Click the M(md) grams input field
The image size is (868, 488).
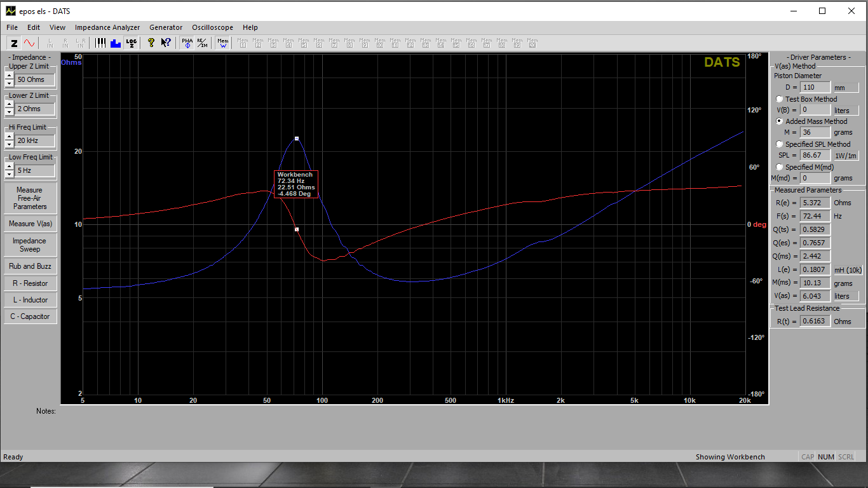coord(815,178)
